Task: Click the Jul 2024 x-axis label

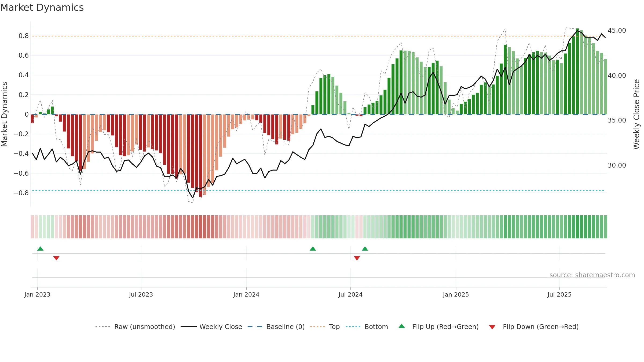Action: click(x=350, y=294)
